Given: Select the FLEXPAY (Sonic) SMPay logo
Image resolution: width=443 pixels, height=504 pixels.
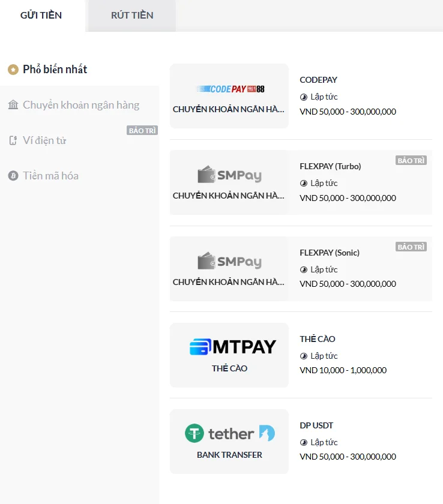Looking at the screenshot, I should click(x=229, y=262).
